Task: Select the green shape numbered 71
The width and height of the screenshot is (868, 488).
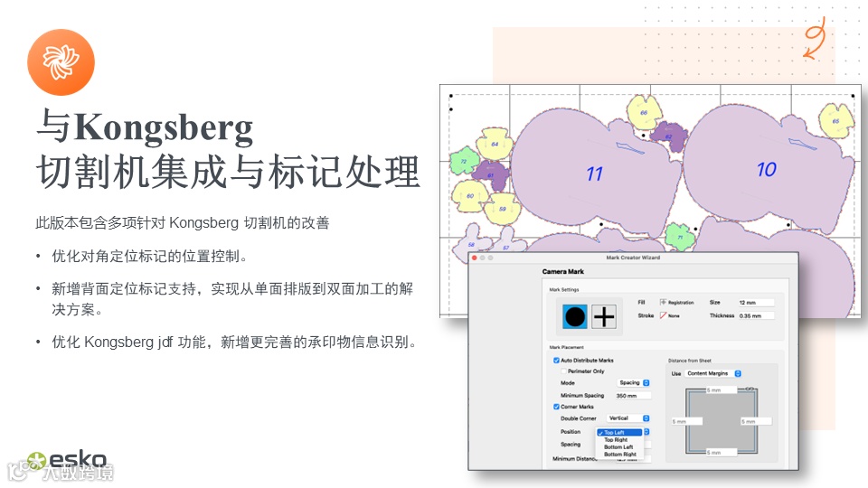Action: [680, 237]
